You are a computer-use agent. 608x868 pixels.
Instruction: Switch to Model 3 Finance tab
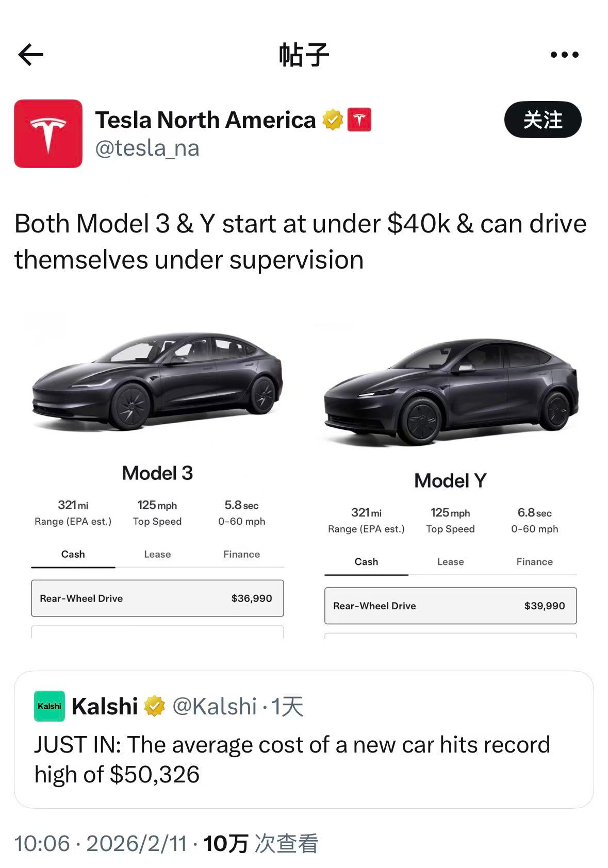[241, 555]
